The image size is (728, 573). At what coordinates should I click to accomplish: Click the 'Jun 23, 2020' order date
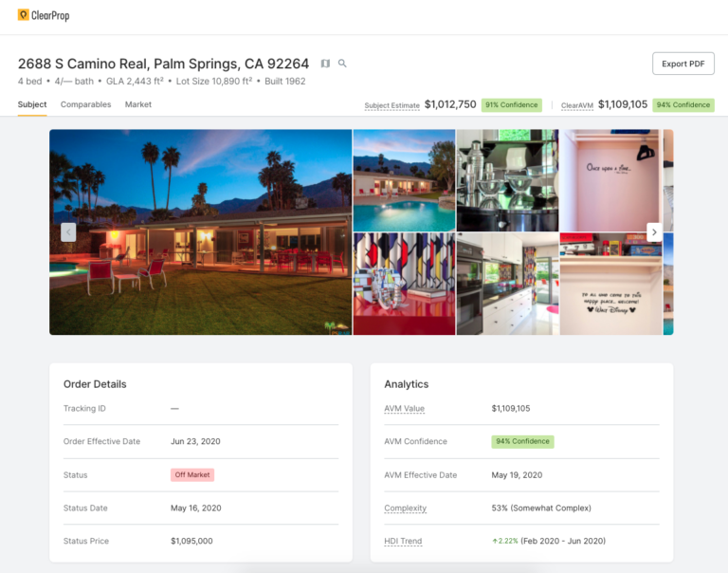pyautogui.click(x=195, y=441)
